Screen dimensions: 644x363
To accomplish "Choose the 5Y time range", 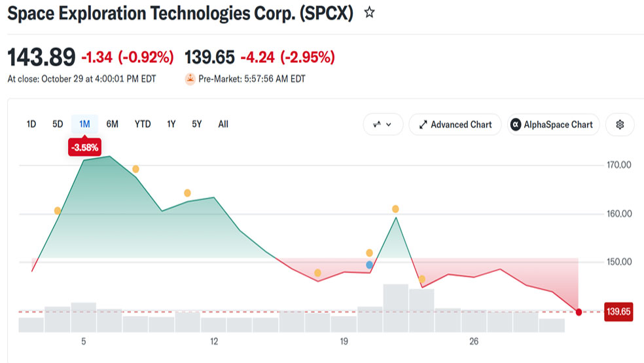I will pyautogui.click(x=197, y=124).
